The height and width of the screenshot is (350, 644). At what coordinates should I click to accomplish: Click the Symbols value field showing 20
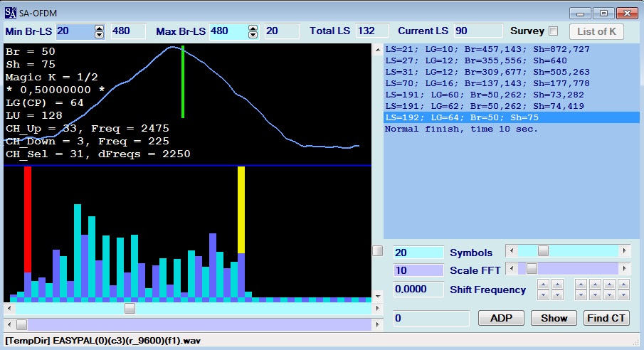[x=418, y=253]
